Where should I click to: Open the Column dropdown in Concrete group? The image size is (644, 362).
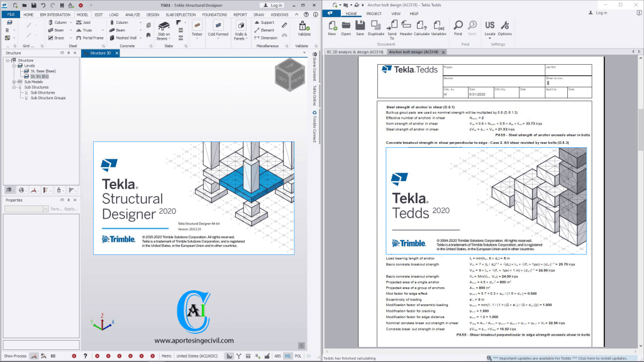[x=140, y=23]
